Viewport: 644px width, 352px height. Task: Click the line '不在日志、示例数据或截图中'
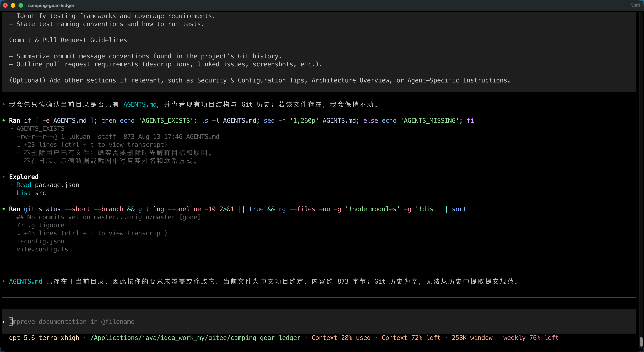click(x=107, y=161)
